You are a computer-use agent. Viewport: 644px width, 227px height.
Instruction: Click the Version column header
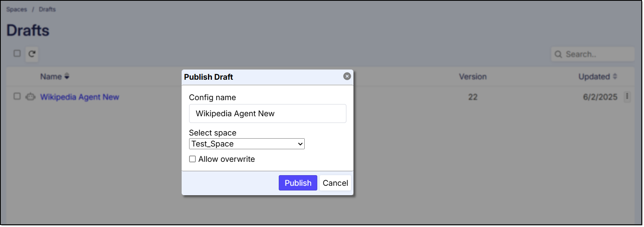point(473,77)
